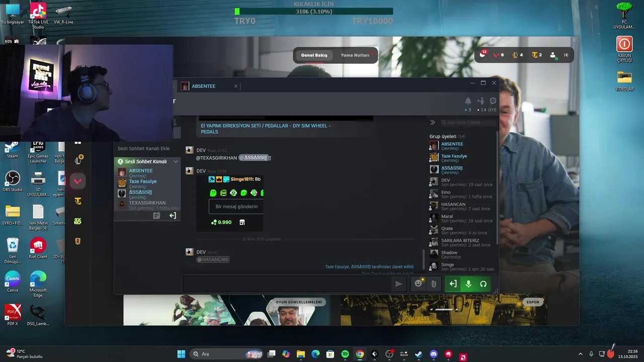Click the chat message input box

coord(287,284)
